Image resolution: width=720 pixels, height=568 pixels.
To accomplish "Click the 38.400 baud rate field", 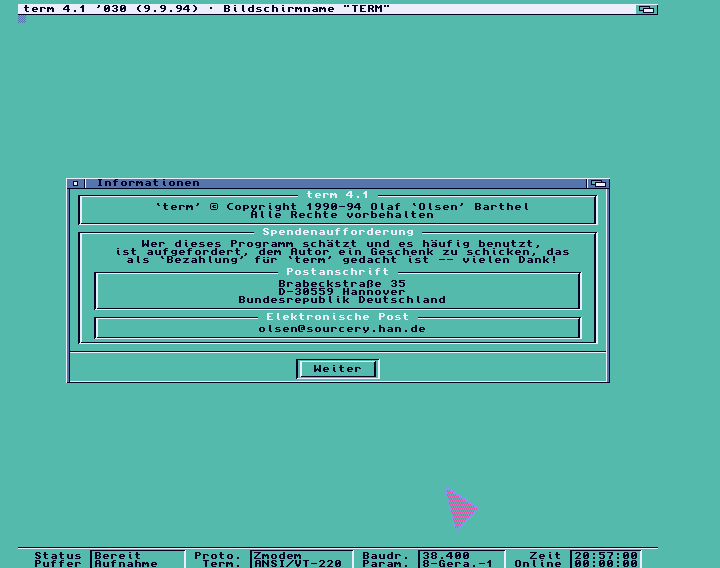I will pyautogui.click(x=460, y=555).
